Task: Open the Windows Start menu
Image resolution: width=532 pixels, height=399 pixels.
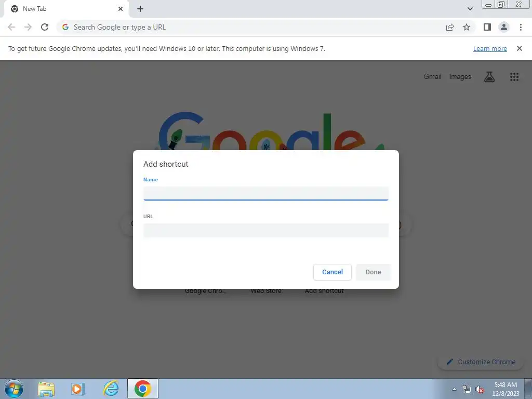Action: (x=14, y=389)
